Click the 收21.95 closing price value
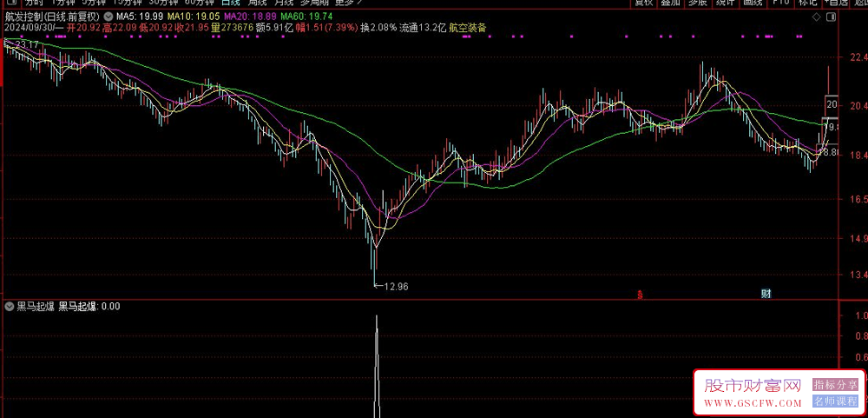This screenshot has width=868, height=418. (x=194, y=28)
